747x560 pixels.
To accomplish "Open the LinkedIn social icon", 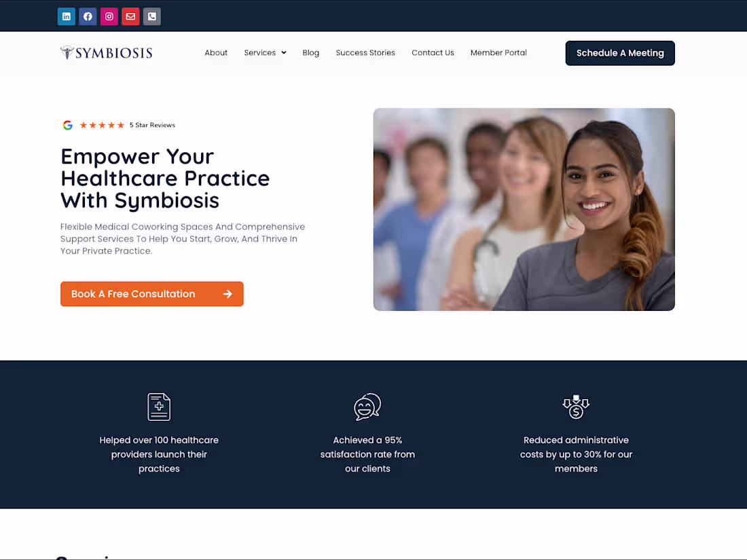I will [67, 17].
